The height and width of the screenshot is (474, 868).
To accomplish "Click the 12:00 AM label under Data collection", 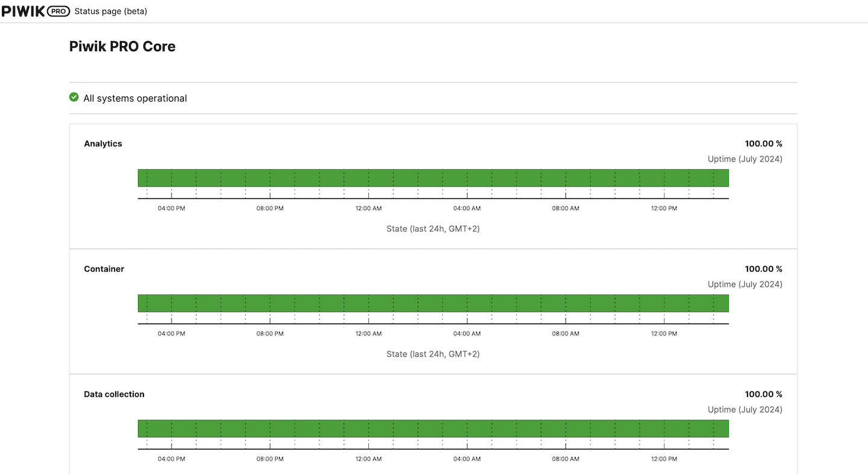I will coord(368,459).
